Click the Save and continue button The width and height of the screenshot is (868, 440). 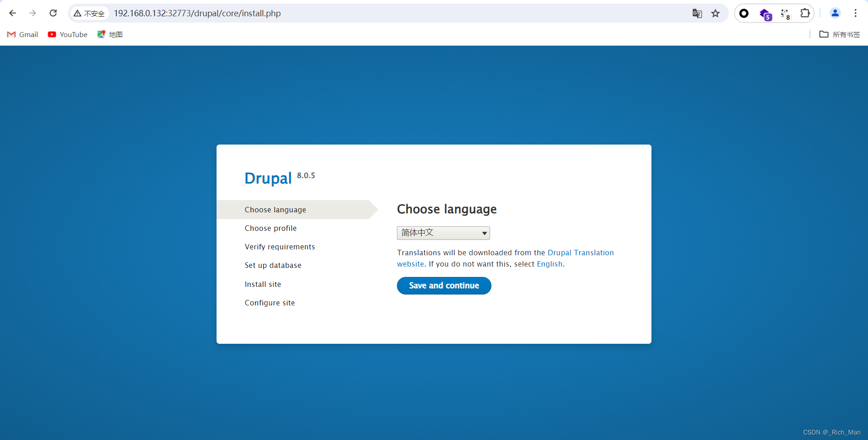(x=443, y=286)
